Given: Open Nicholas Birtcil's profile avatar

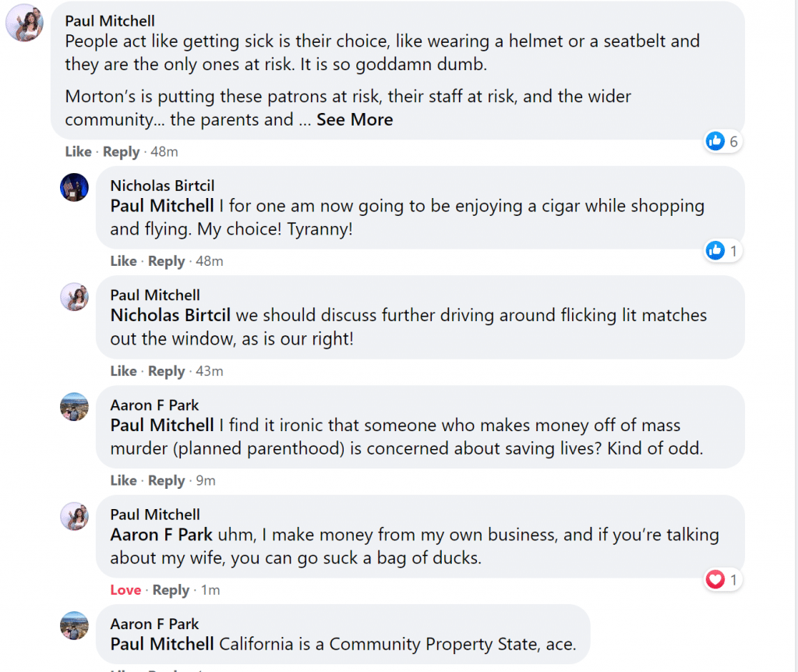Looking at the screenshot, I should point(74,187).
